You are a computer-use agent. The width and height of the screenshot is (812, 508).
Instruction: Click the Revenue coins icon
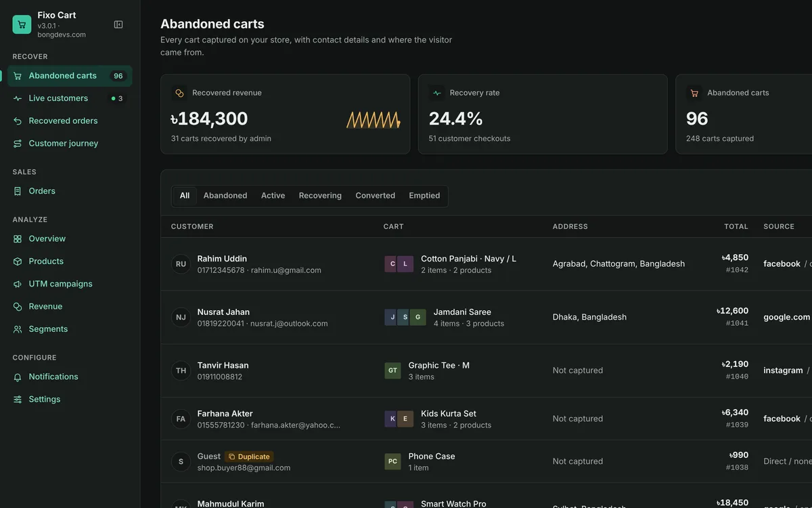point(18,306)
